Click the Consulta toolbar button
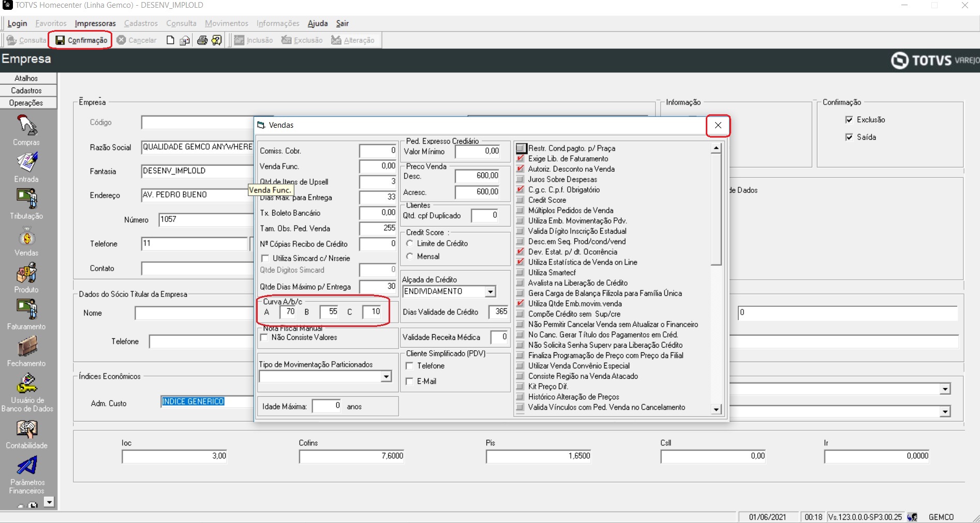 (26, 40)
